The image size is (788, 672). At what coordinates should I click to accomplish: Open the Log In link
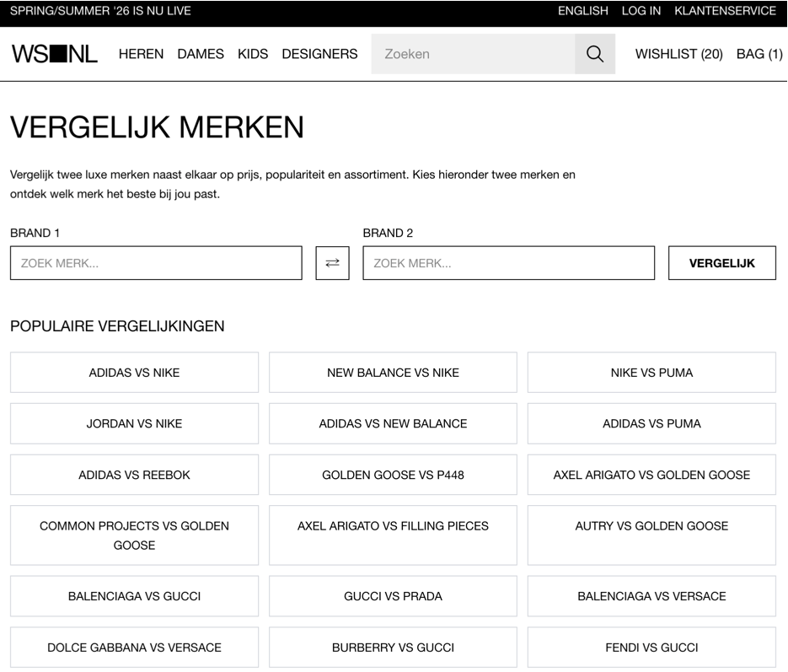(x=641, y=11)
